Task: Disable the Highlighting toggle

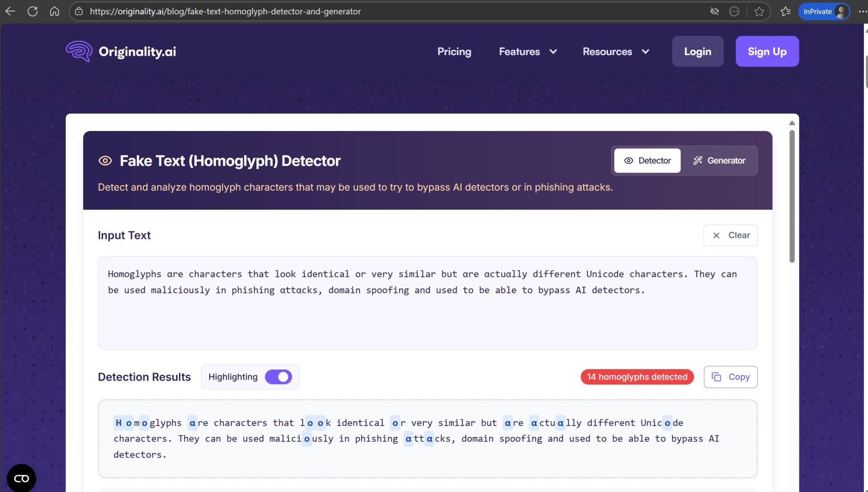Action: coord(279,376)
